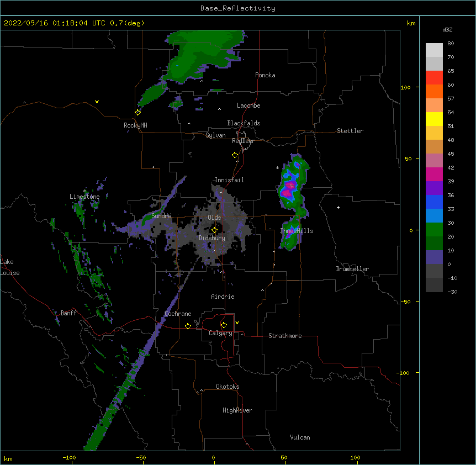Click yellow radar site marker near Didsbury
Viewport: 476px width, 465px height.
214,230
